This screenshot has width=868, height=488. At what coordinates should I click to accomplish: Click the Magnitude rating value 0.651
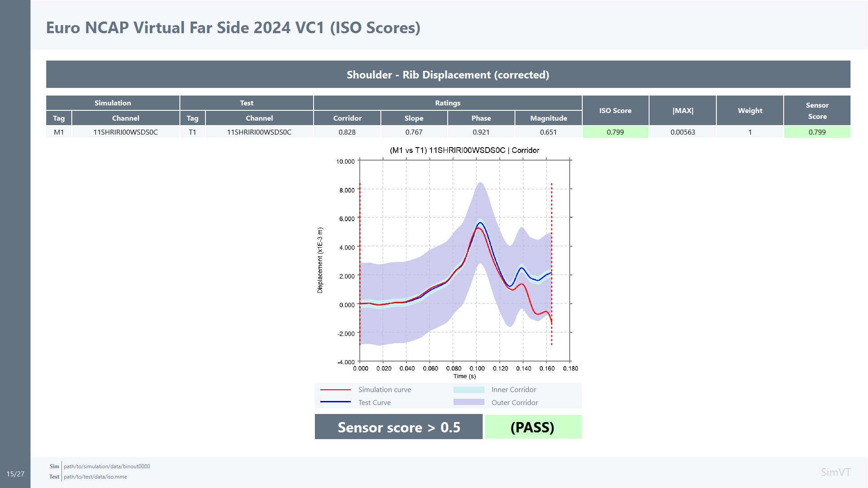(x=549, y=132)
